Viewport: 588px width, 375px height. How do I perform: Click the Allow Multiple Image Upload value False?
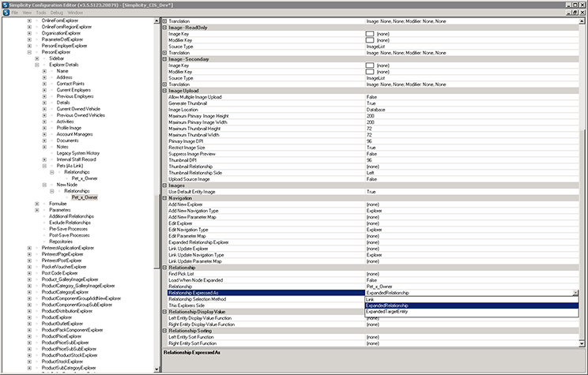[x=371, y=97]
